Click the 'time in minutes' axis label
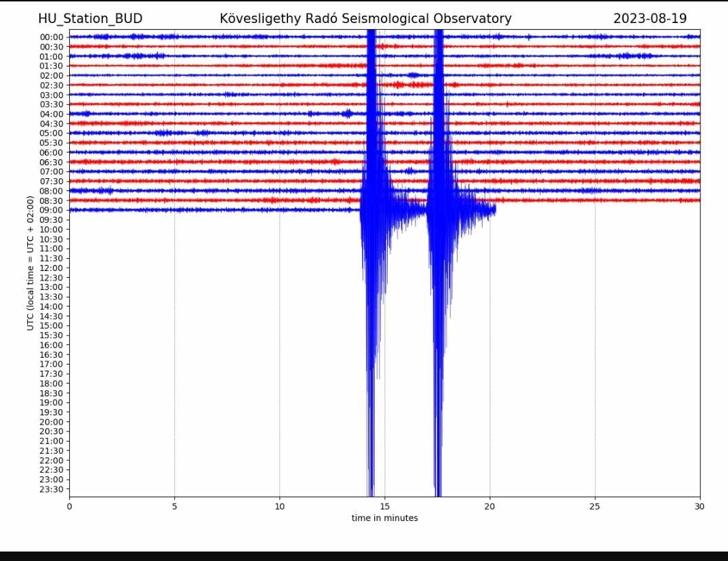Viewport: 728px width, 561px height. coord(384,518)
